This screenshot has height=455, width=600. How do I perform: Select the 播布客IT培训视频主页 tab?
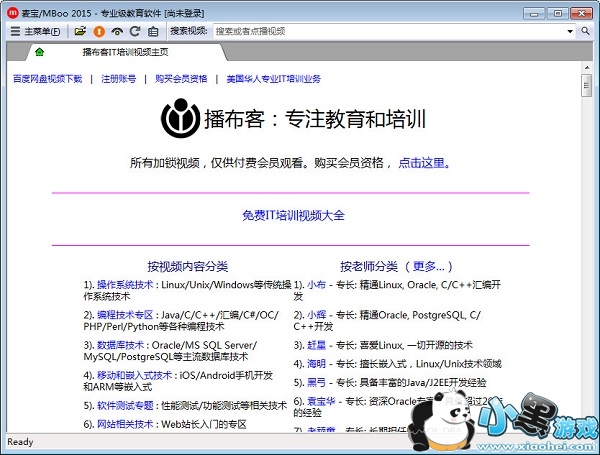(126, 52)
